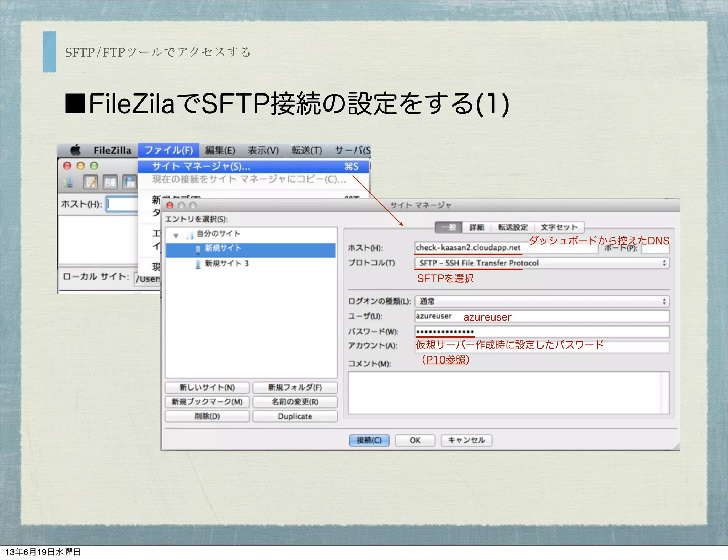Click the server icon beside 新規サイト 3

click(198, 264)
